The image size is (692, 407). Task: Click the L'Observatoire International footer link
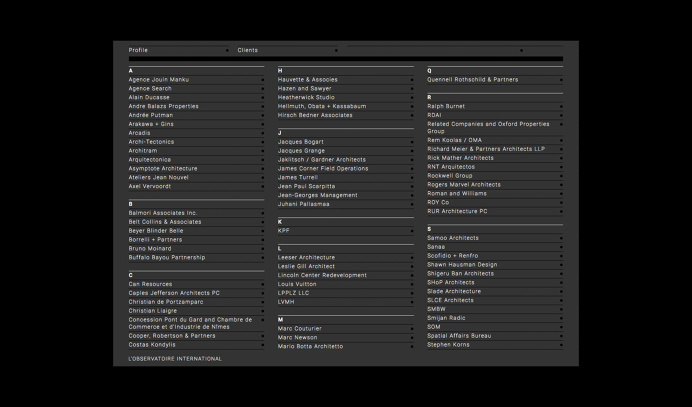tap(175, 358)
